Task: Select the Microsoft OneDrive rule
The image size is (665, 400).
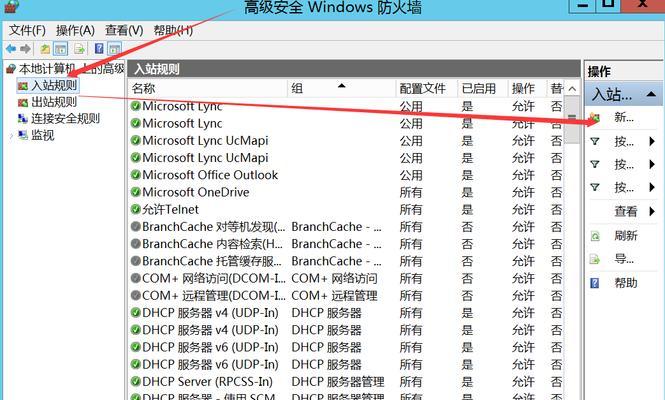Action: click(196, 192)
